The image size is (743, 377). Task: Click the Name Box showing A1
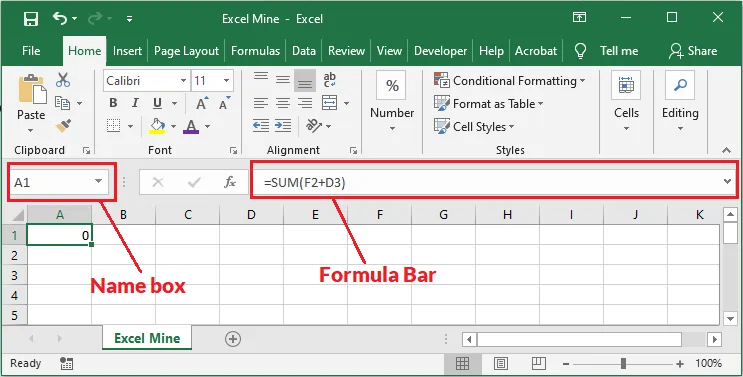pos(59,182)
